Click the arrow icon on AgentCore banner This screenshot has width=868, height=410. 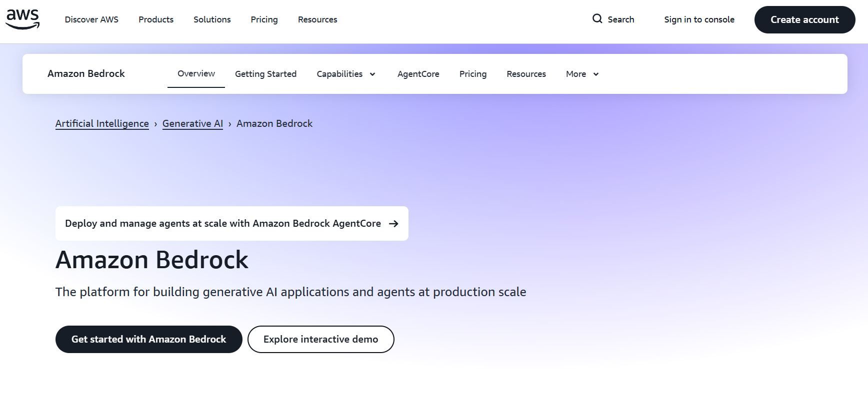[394, 224]
